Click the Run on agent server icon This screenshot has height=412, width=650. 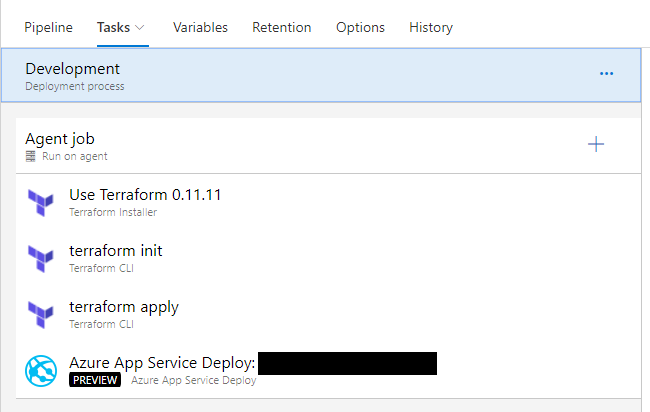tap(31, 156)
